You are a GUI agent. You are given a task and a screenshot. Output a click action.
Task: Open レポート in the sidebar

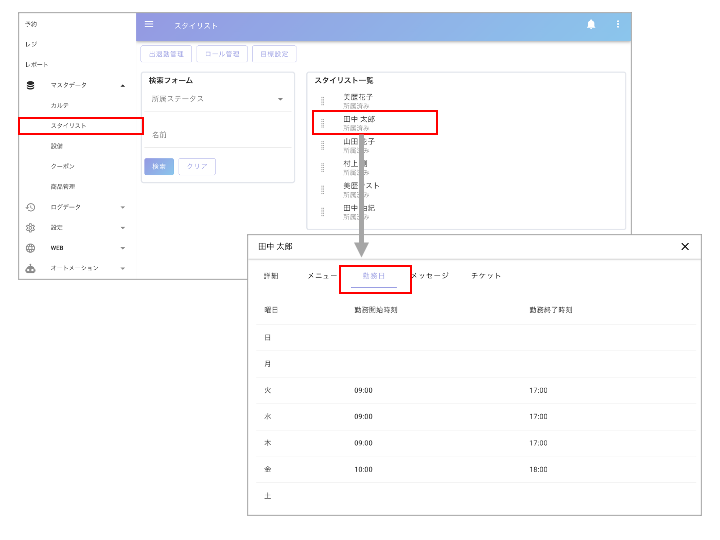[36, 64]
